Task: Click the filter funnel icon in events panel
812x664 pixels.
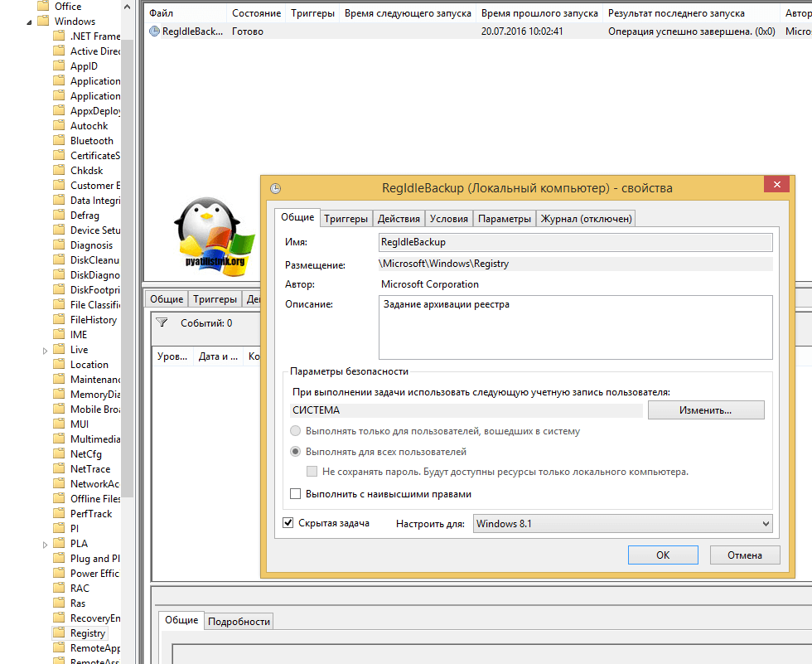Action: [162, 323]
